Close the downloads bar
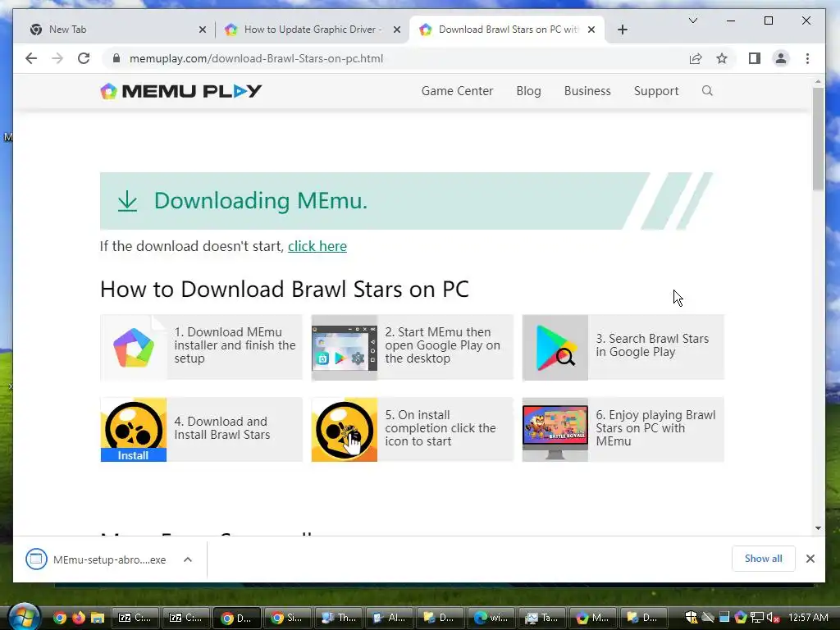This screenshot has width=840, height=630. [x=810, y=559]
